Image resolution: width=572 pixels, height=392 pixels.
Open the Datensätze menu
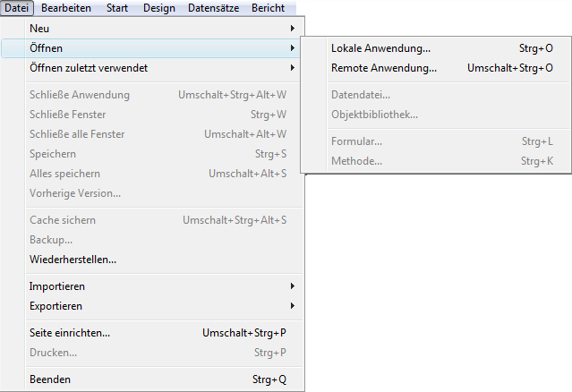pos(214,8)
